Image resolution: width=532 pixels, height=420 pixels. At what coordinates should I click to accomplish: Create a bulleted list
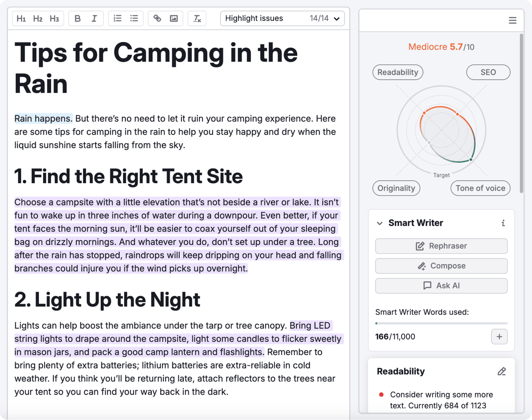coord(134,18)
